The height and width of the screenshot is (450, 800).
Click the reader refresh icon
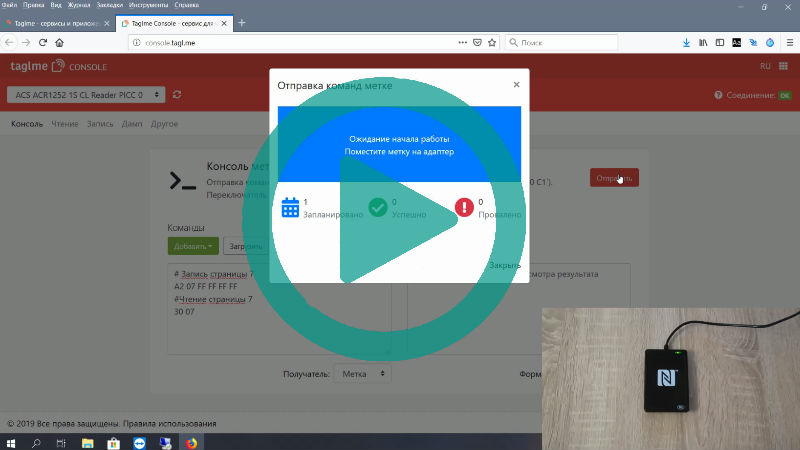point(177,95)
